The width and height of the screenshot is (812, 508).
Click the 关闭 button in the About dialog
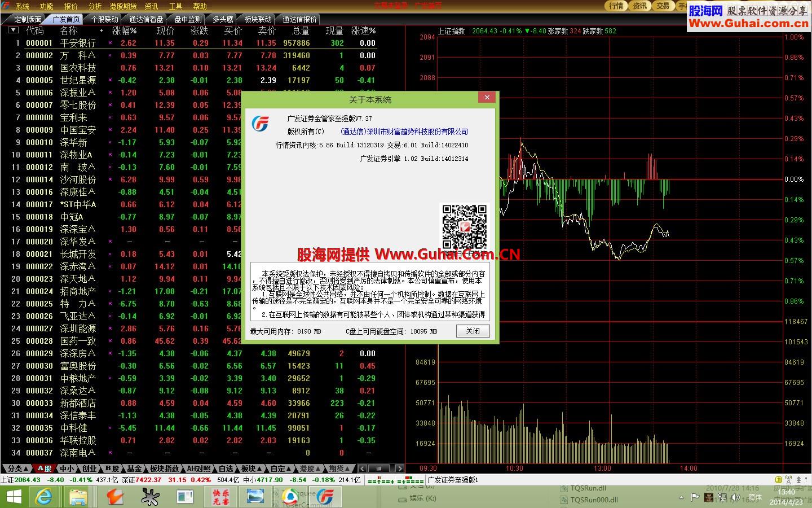point(473,331)
